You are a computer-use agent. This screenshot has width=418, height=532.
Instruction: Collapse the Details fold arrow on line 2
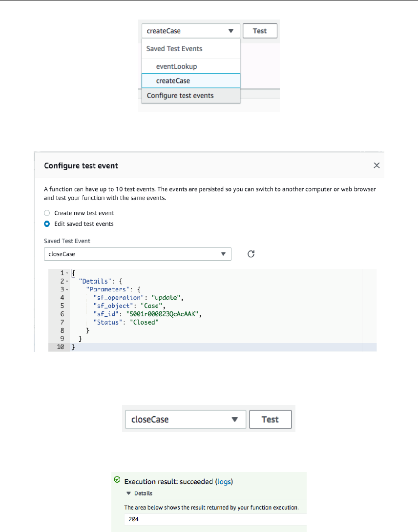pos(67,281)
